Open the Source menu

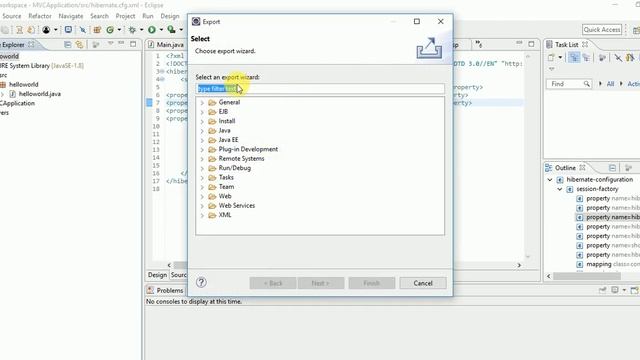11,16
